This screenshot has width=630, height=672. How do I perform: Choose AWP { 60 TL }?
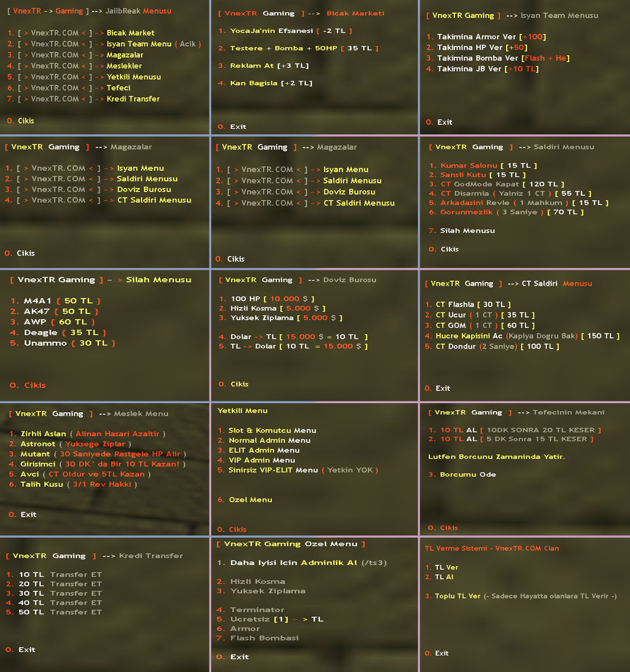pos(53,322)
